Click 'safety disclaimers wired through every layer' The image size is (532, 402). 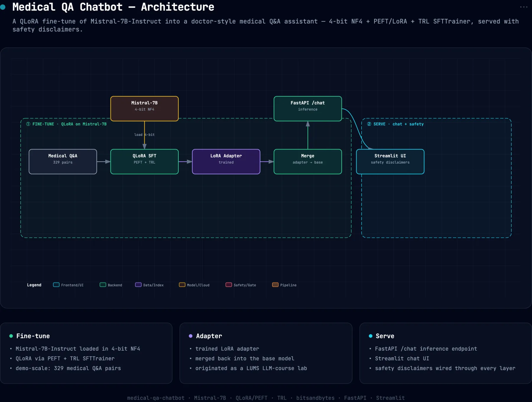pyautogui.click(x=445, y=368)
